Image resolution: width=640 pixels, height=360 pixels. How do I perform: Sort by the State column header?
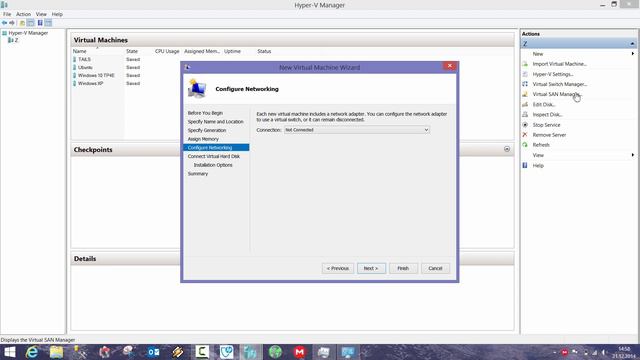pos(132,51)
